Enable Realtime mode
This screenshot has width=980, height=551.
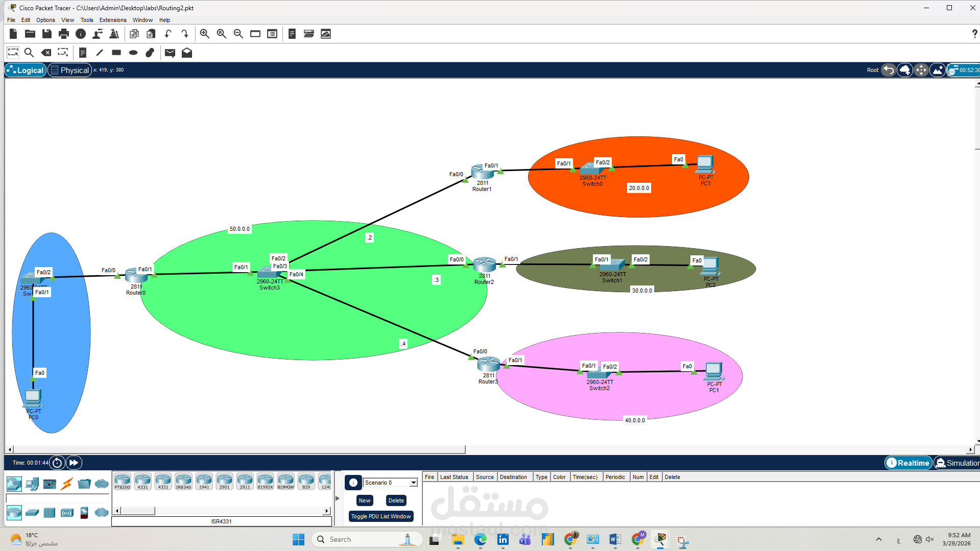pos(907,463)
